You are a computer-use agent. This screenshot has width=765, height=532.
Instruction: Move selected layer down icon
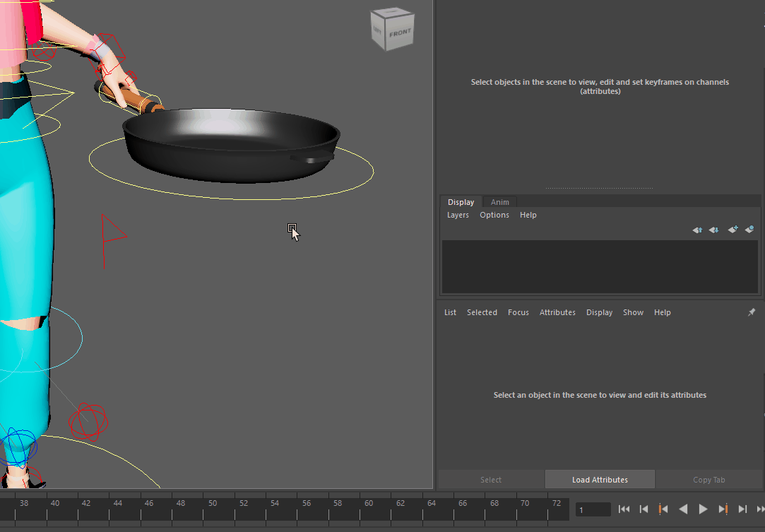point(714,230)
